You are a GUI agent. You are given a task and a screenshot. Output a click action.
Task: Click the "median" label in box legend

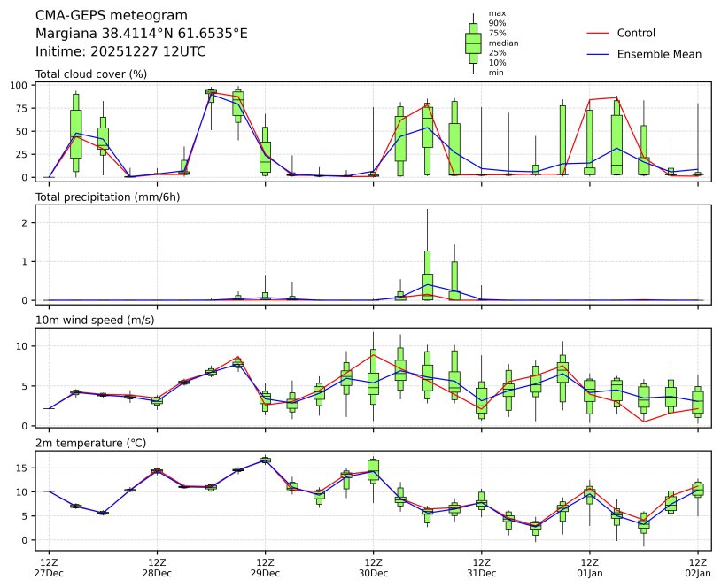[x=503, y=43]
